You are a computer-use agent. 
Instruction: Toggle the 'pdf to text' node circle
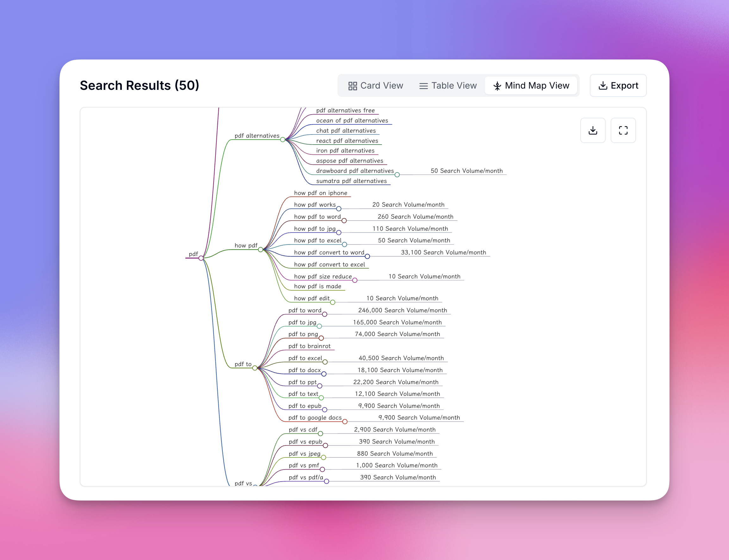(x=321, y=398)
